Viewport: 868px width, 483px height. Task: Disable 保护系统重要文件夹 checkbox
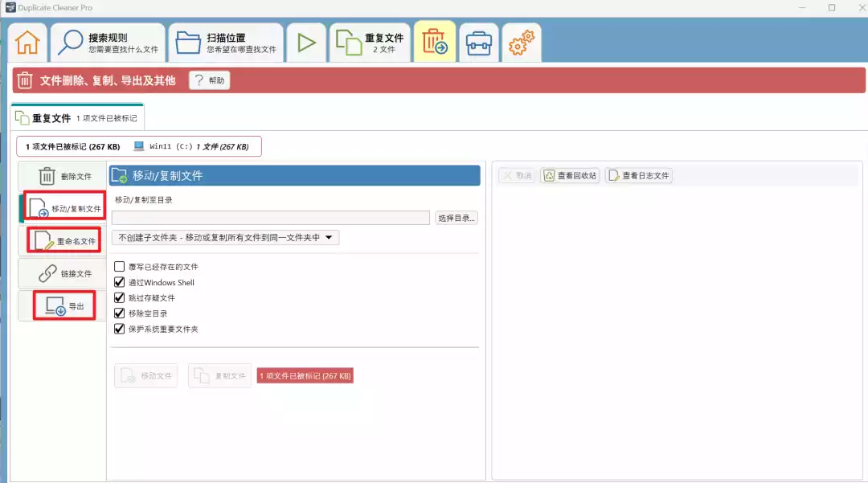pos(120,329)
